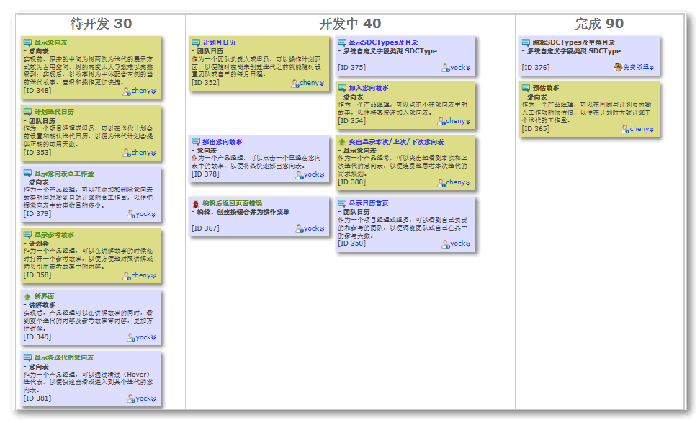
Task: Click the red bug icon in 开发中 column
Action: click(194, 203)
